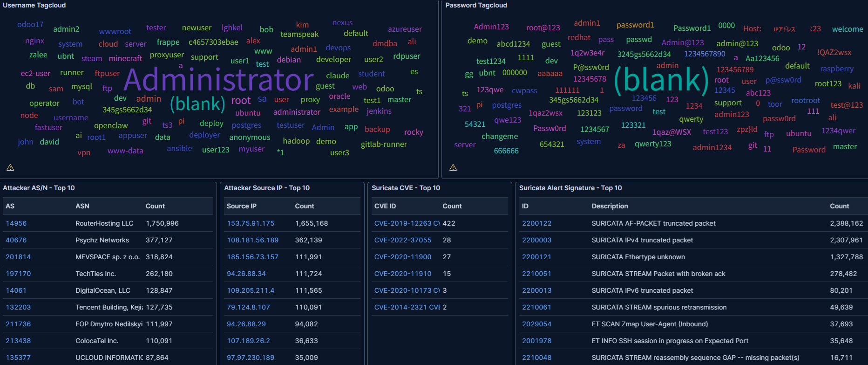This screenshot has width=868, height=365.
Task: Select the large Administrator tag
Action: [x=219, y=80]
